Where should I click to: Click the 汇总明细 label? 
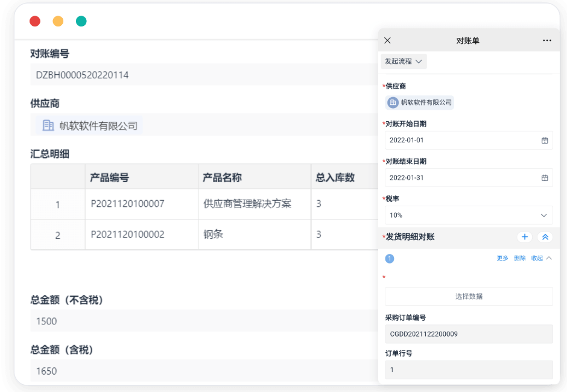[x=49, y=154]
